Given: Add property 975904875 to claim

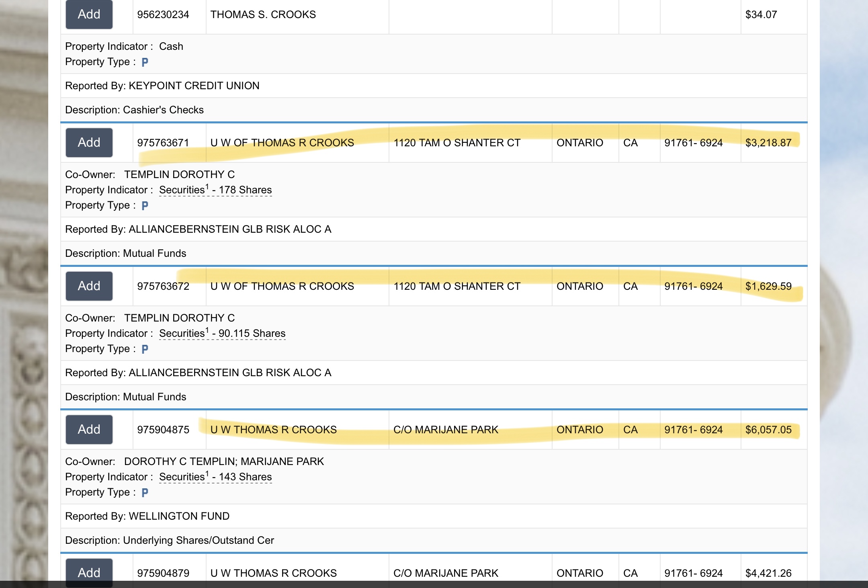Looking at the screenshot, I should click(89, 430).
